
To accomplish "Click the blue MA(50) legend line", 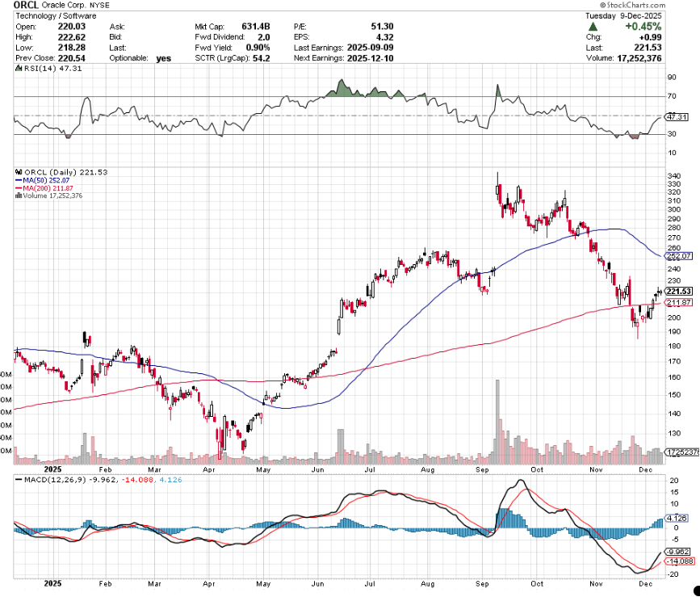I will coord(19,180).
